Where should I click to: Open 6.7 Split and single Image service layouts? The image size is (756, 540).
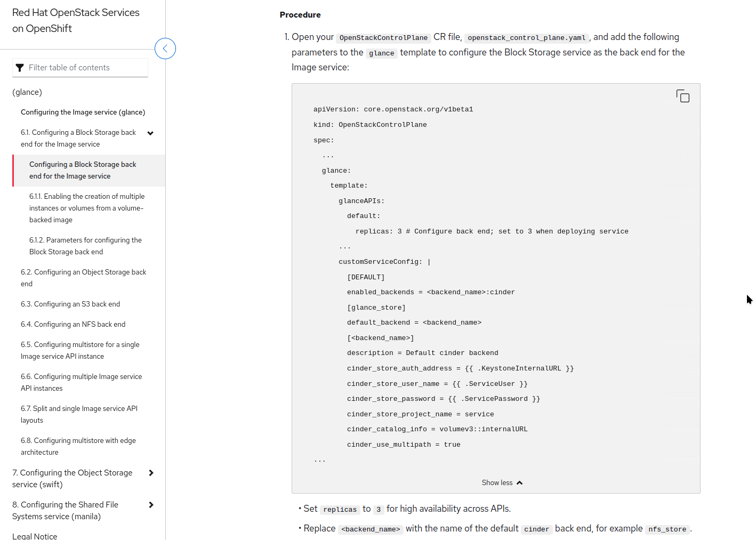click(x=79, y=414)
